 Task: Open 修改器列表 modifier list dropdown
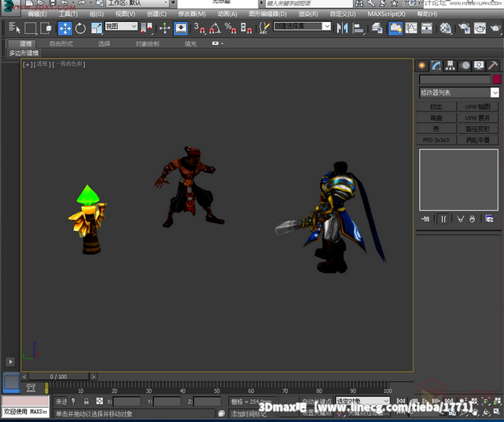click(458, 93)
